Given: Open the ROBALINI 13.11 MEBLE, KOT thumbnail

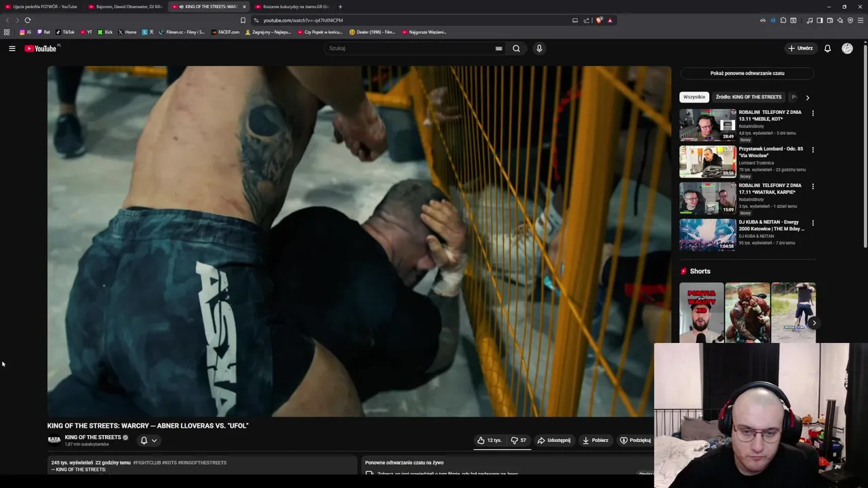Looking at the screenshot, I should 707,125.
